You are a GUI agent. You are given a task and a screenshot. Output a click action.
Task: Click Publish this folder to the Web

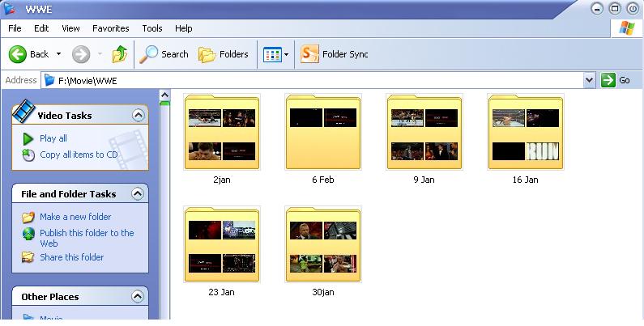point(87,238)
